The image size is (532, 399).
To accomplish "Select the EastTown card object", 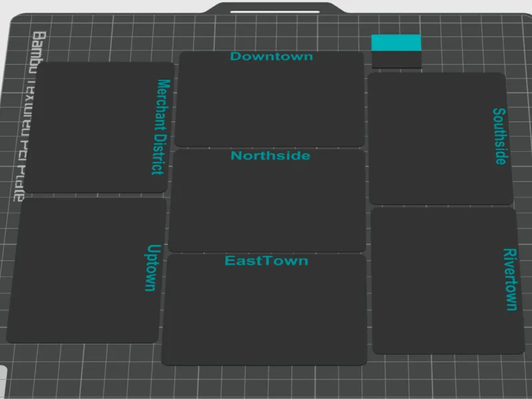I will pyautogui.click(x=265, y=309).
